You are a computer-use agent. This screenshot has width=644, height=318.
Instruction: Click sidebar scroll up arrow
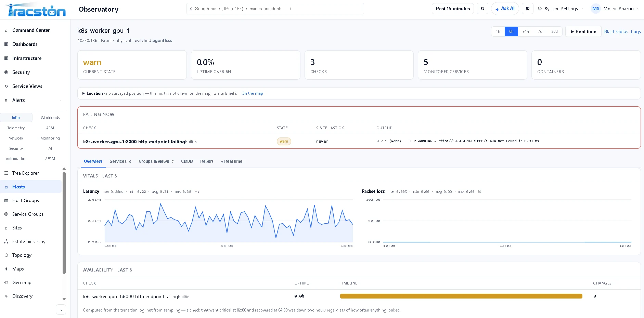pyautogui.click(x=64, y=169)
